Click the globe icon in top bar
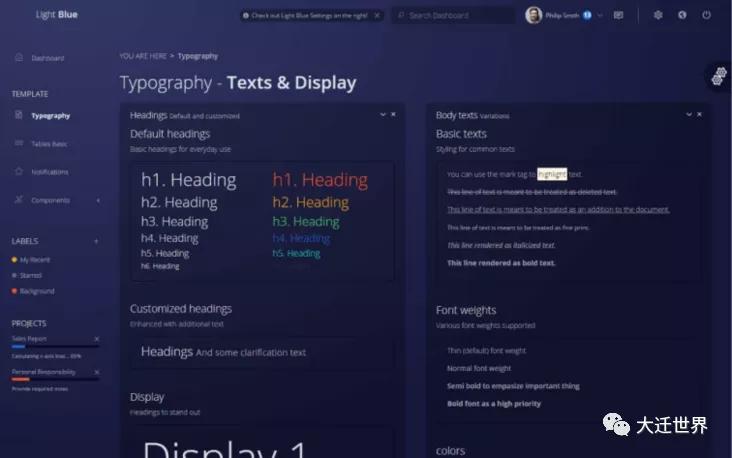This screenshot has width=732, height=458. point(682,15)
